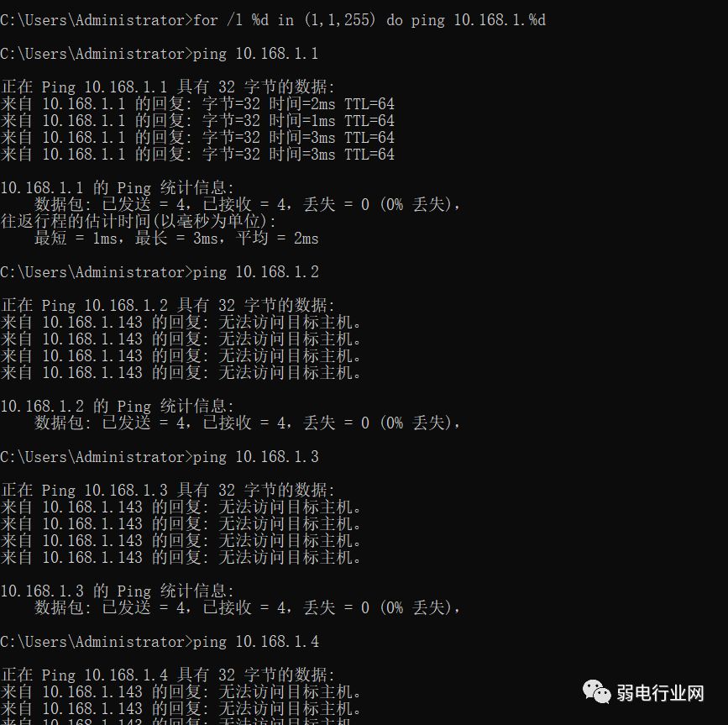
Task: Click the 'ping 10.168.1.3' prompt line
Action: (x=160, y=457)
